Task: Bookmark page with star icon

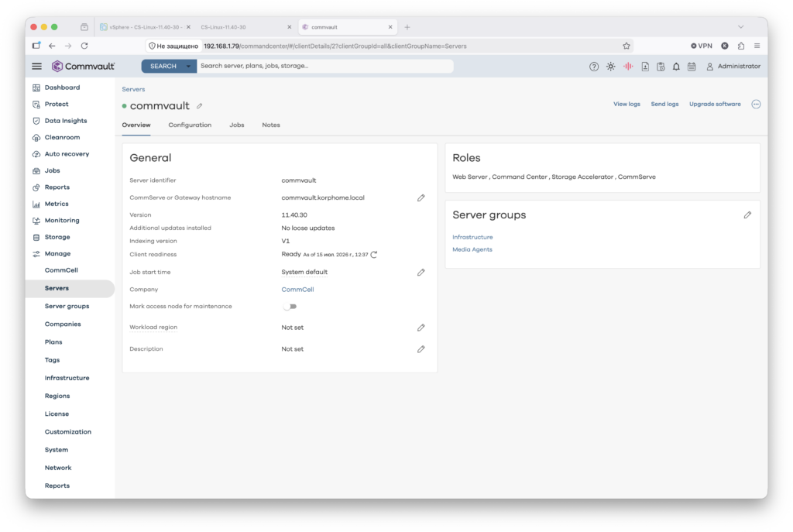Action: [x=626, y=46]
